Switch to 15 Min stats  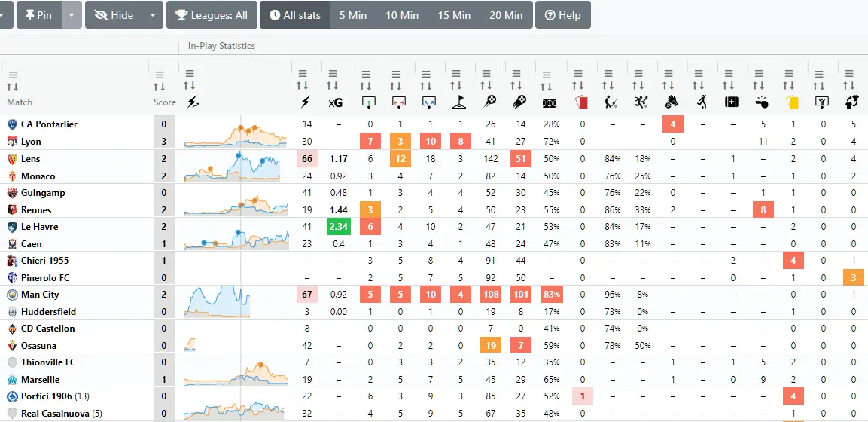coord(454,15)
